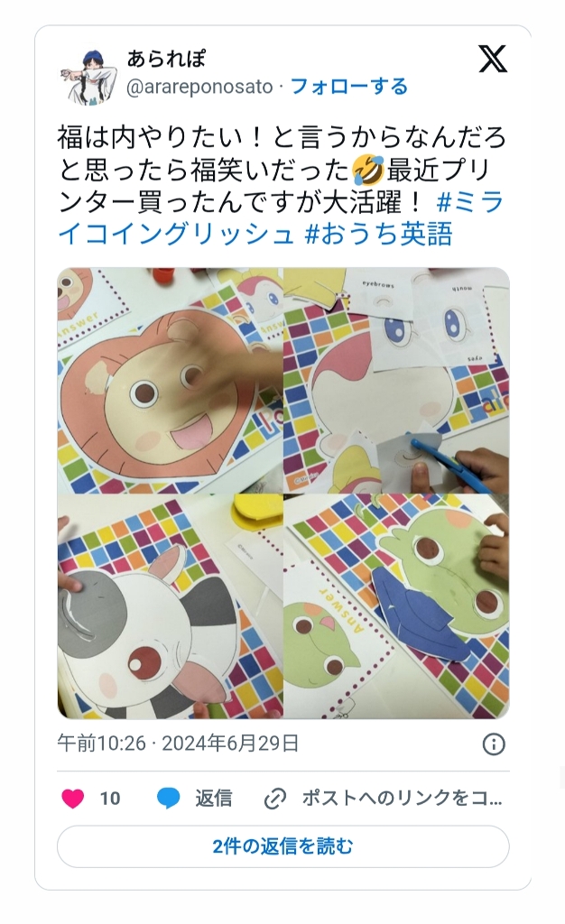View the gray cat face photo

tap(170, 607)
